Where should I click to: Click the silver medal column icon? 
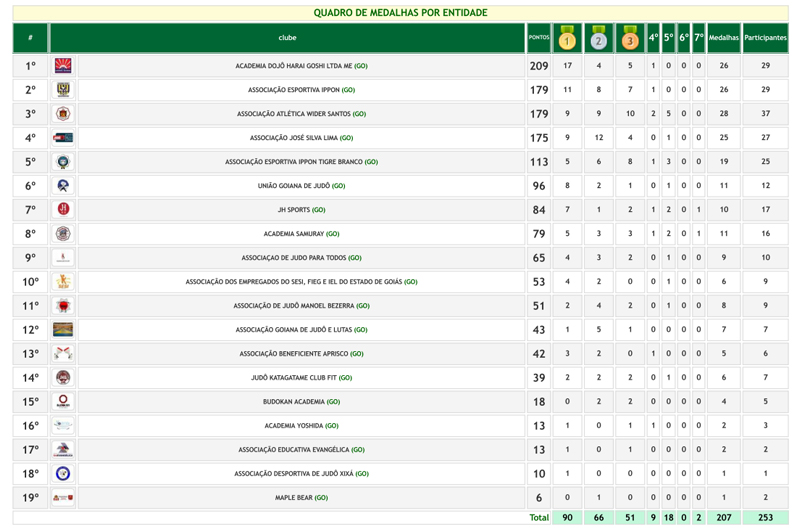tap(598, 38)
